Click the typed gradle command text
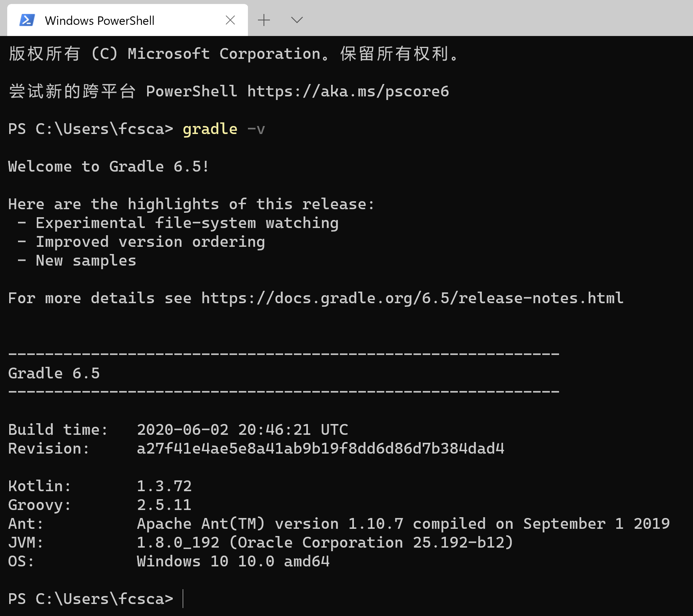This screenshot has width=693, height=616. tap(210, 129)
